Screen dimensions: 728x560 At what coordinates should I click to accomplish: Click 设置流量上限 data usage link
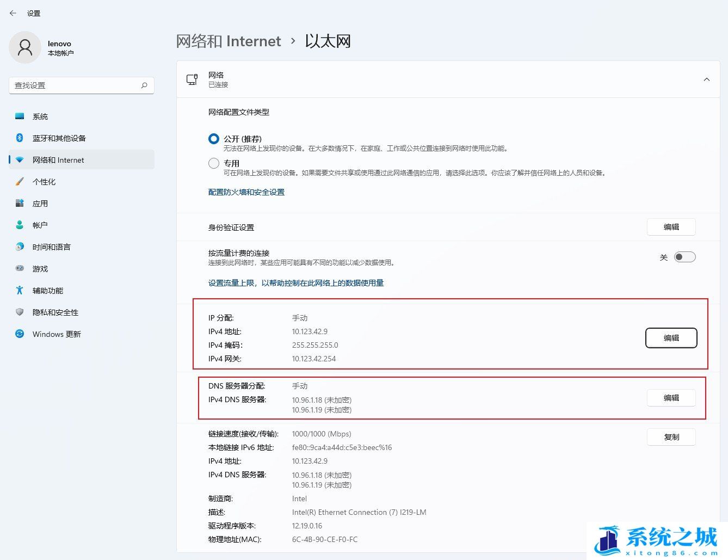tap(296, 283)
